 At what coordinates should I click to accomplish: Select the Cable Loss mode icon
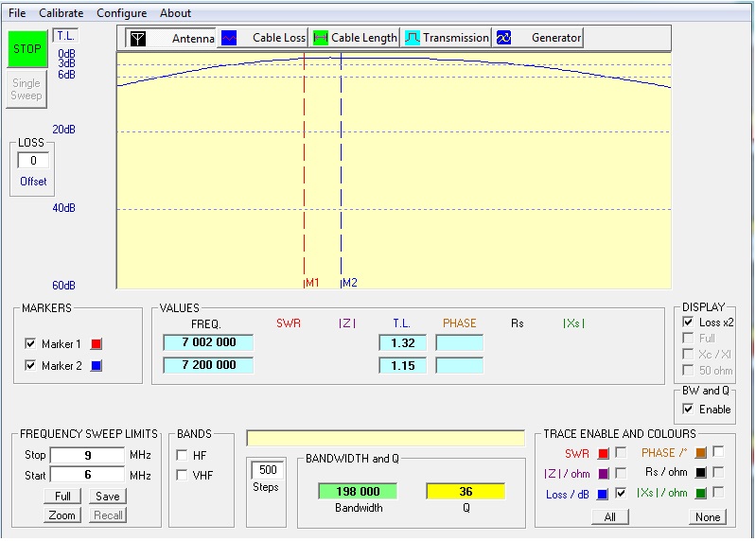coord(228,38)
